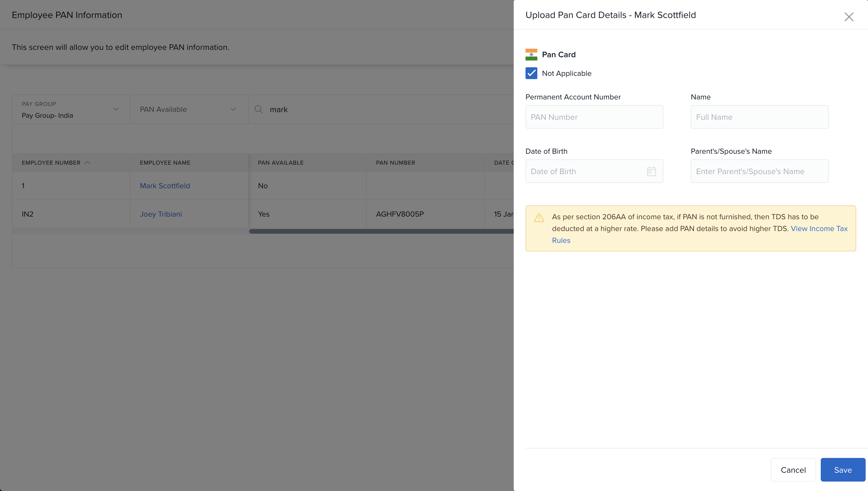Click the search magnifier icon
This screenshot has width=868, height=491.
pyautogui.click(x=258, y=109)
